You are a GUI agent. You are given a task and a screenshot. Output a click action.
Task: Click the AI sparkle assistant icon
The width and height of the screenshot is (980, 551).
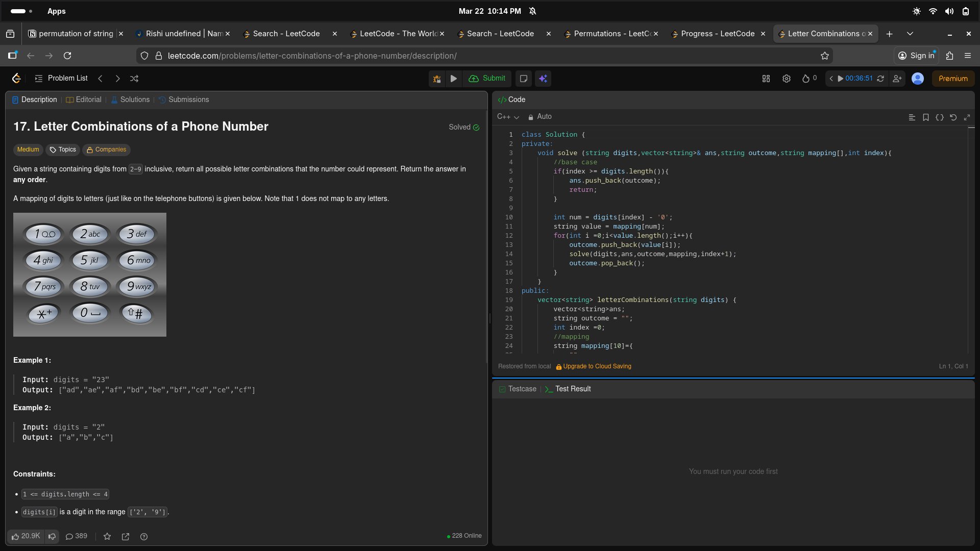point(543,79)
